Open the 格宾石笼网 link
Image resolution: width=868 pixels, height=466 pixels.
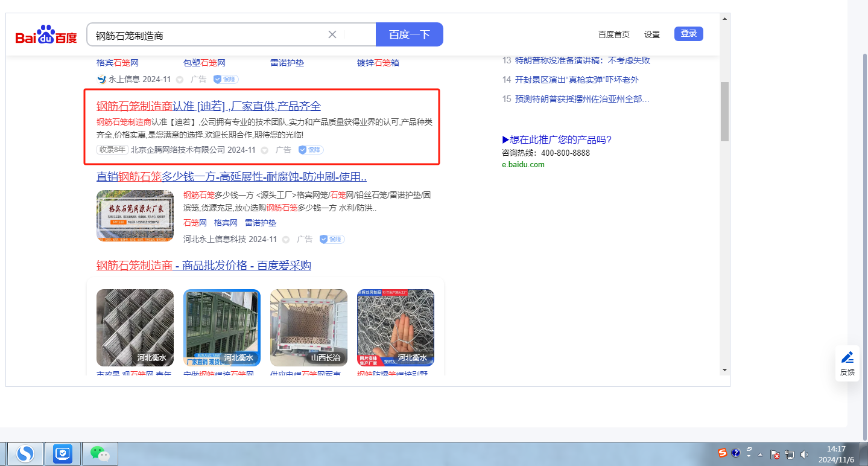tap(118, 63)
